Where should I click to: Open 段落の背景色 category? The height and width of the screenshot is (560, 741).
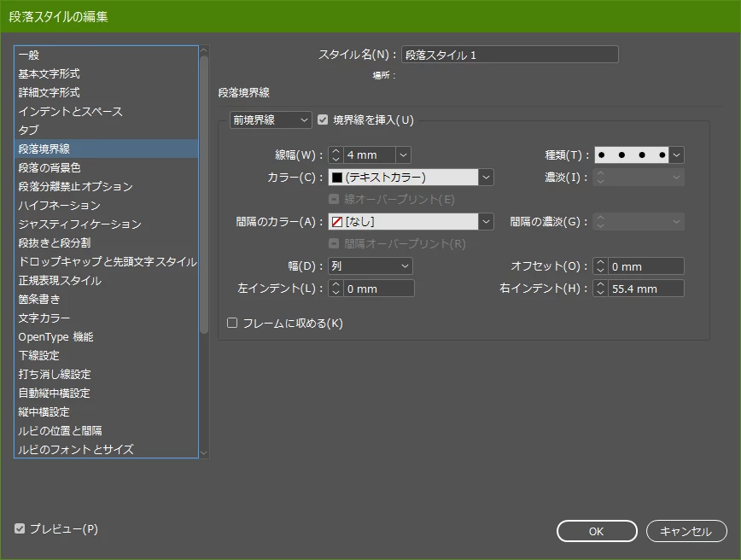coord(107,168)
